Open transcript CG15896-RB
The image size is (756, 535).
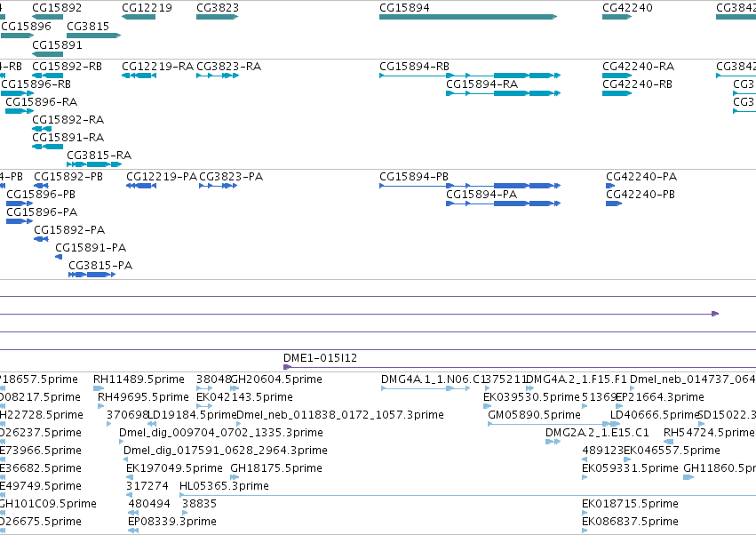point(36,84)
